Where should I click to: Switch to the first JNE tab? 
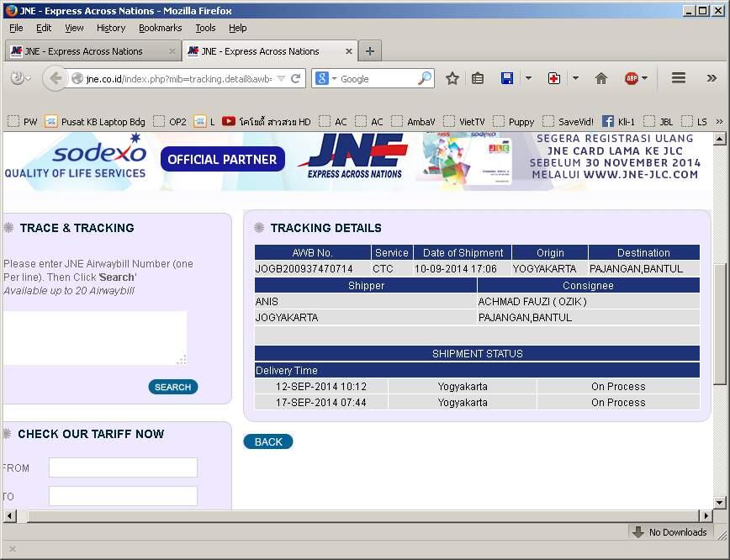coord(93,51)
